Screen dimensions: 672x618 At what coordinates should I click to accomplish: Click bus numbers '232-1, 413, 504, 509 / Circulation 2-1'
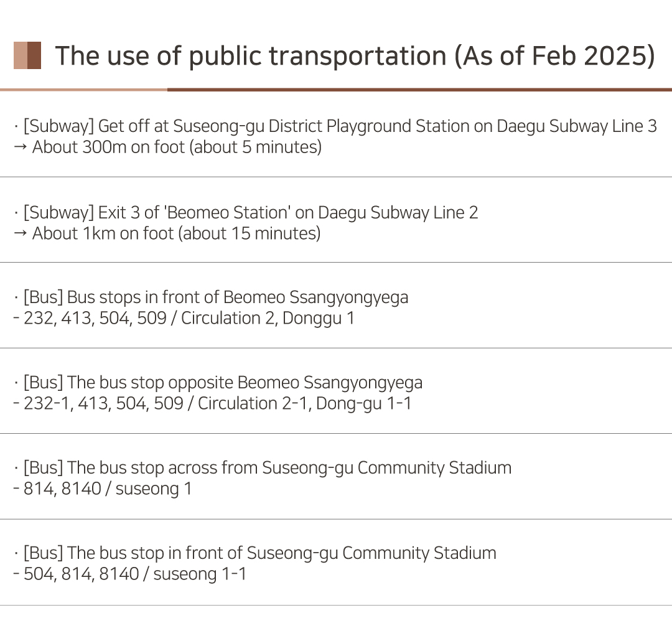[x=167, y=404]
